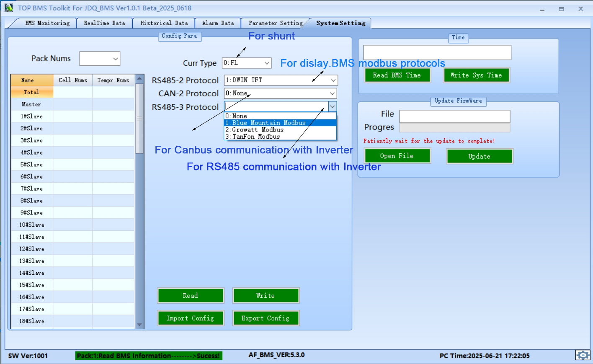Image resolution: width=593 pixels, height=364 pixels.
Task: Click the 'Tempr Nums' column header
Action: coord(113,80)
